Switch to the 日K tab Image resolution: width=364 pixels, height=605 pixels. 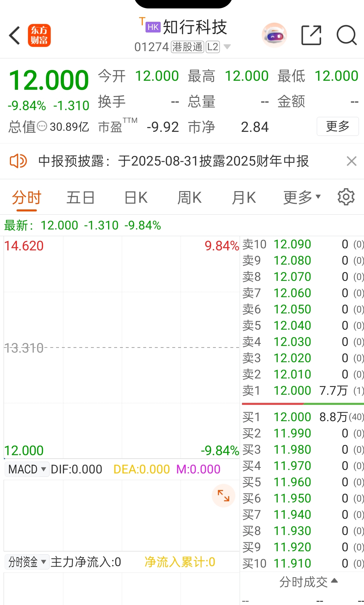136,198
